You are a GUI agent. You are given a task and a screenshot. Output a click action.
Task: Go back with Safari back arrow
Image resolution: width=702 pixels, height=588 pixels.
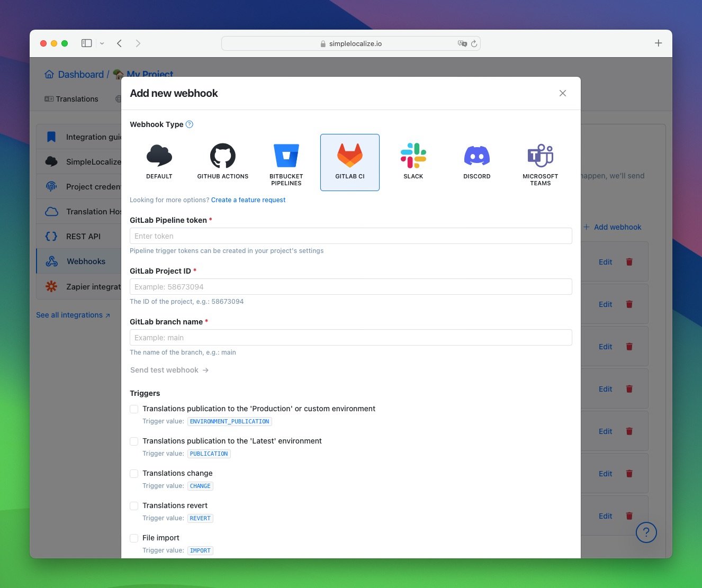[x=119, y=43]
